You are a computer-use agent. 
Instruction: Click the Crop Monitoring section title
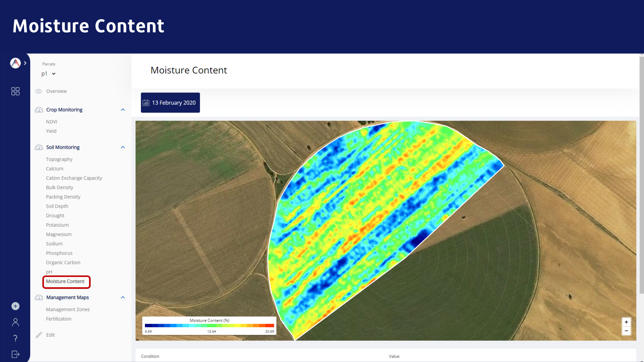click(64, 110)
